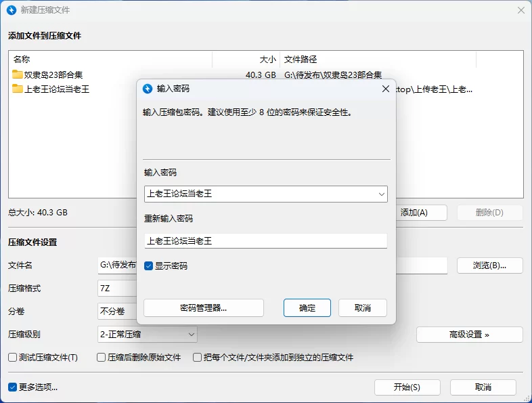Expand 高级设置 options

click(x=469, y=335)
